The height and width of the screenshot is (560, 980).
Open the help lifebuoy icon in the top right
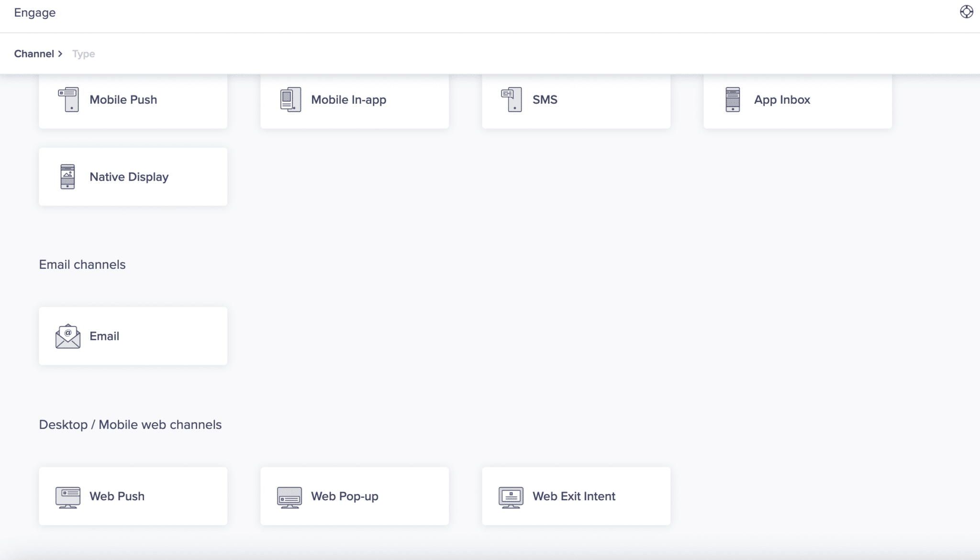tap(968, 12)
